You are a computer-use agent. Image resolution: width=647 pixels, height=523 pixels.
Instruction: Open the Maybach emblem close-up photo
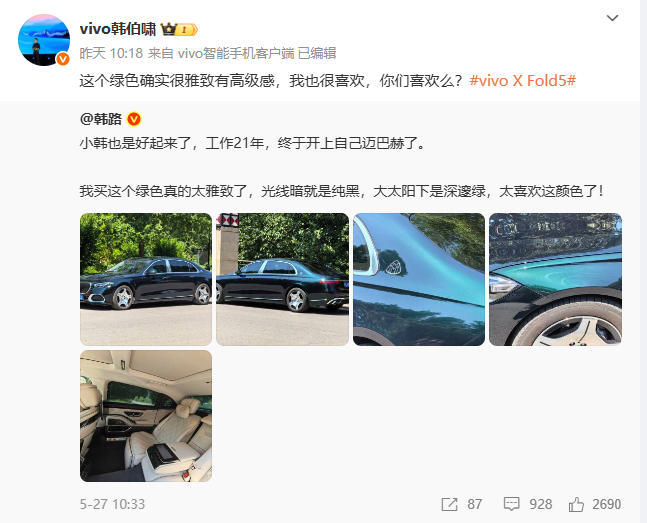pyautogui.click(x=419, y=279)
